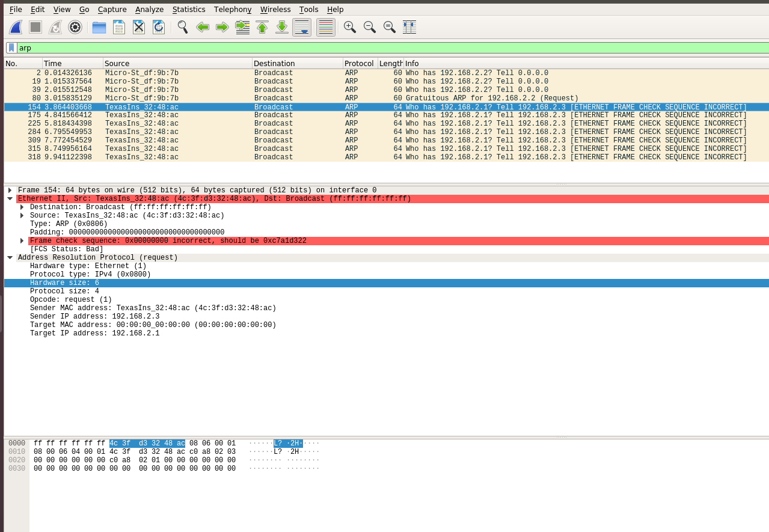The height and width of the screenshot is (532, 769).
Task: Open the Analyze menu
Action: click(149, 9)
